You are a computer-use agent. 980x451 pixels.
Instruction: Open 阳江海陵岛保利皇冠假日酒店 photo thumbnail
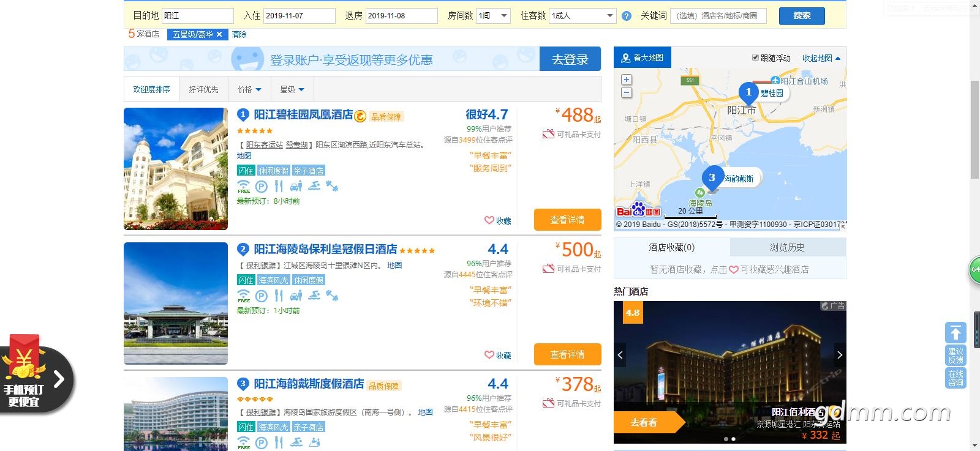tap(176, 304)
